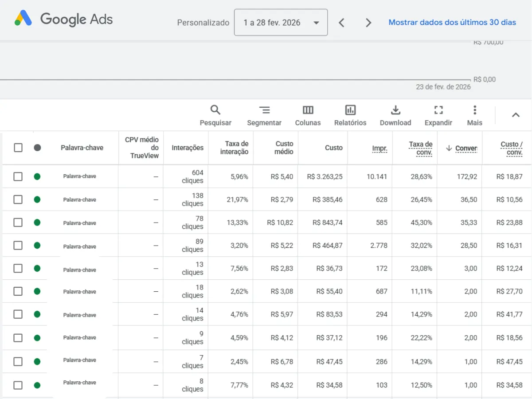
Task: Click green status dot in 7 cliques row
Action: coord(37,362)
